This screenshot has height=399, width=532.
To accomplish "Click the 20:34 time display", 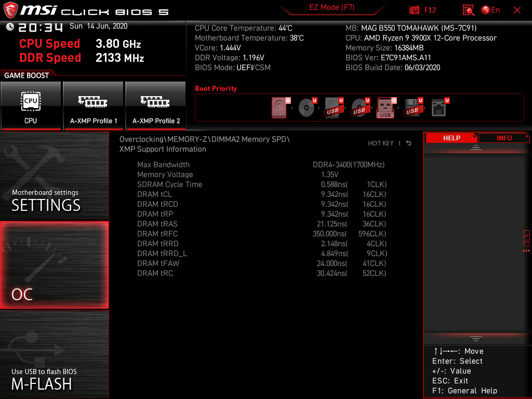I will coord(41,27).
